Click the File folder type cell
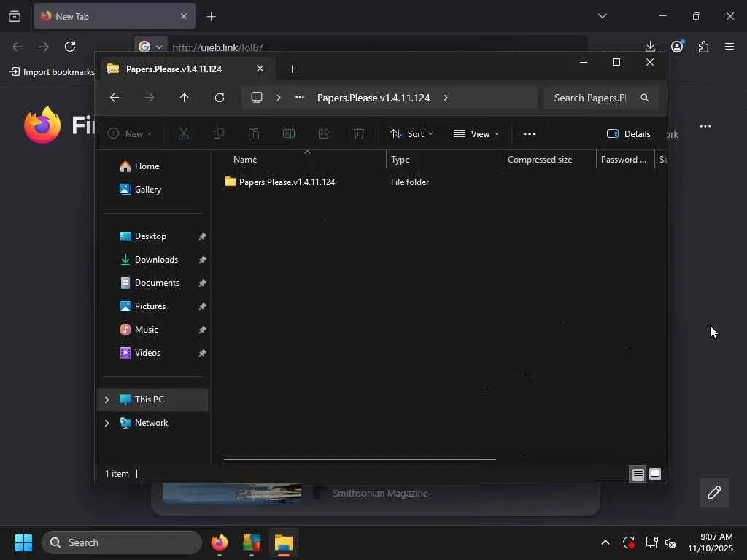Viewport: 747px width, 560px height. click(410, 182)
